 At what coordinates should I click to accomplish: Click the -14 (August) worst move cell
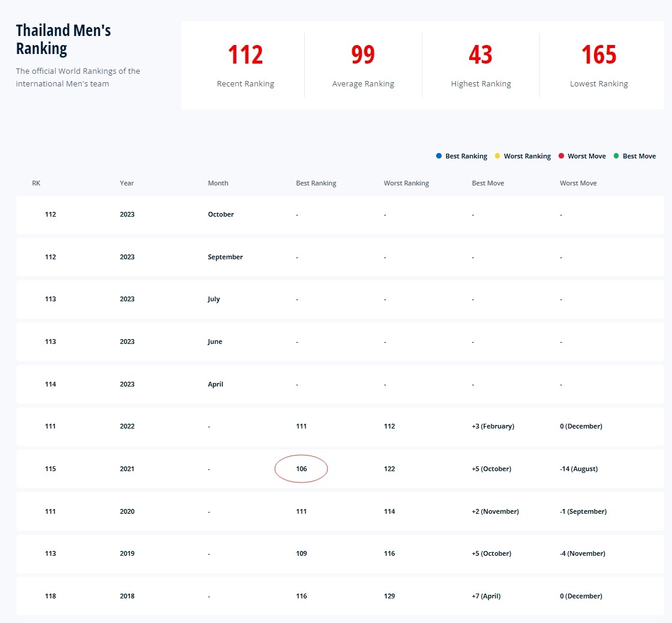578,469
